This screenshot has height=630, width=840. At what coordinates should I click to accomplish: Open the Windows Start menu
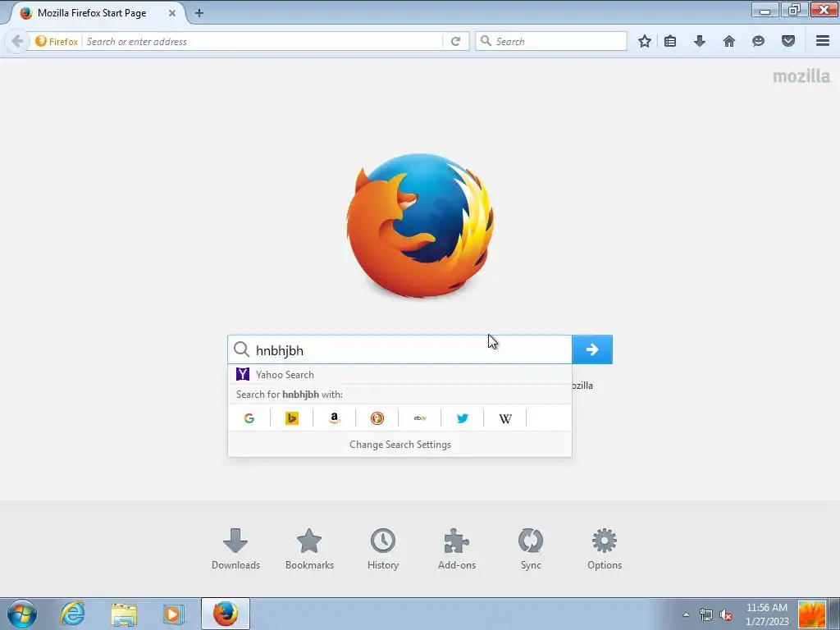(22, 614)
